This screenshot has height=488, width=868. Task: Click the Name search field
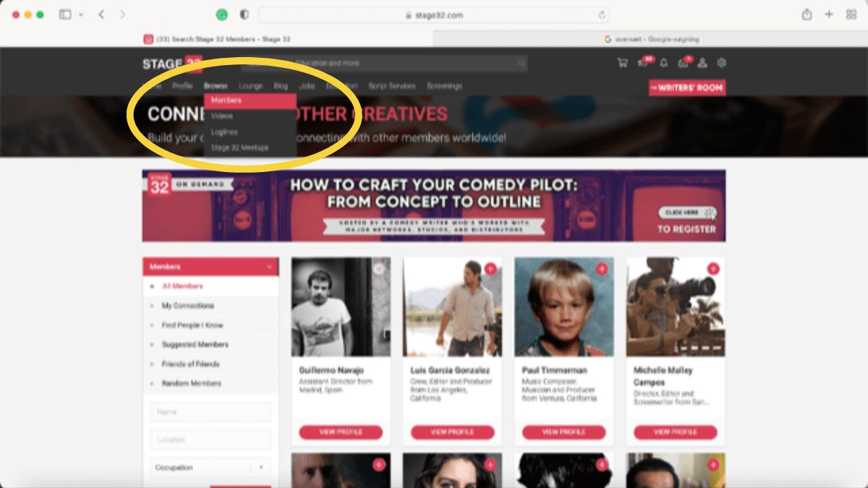pyautogui.click(x=211, y=412)
